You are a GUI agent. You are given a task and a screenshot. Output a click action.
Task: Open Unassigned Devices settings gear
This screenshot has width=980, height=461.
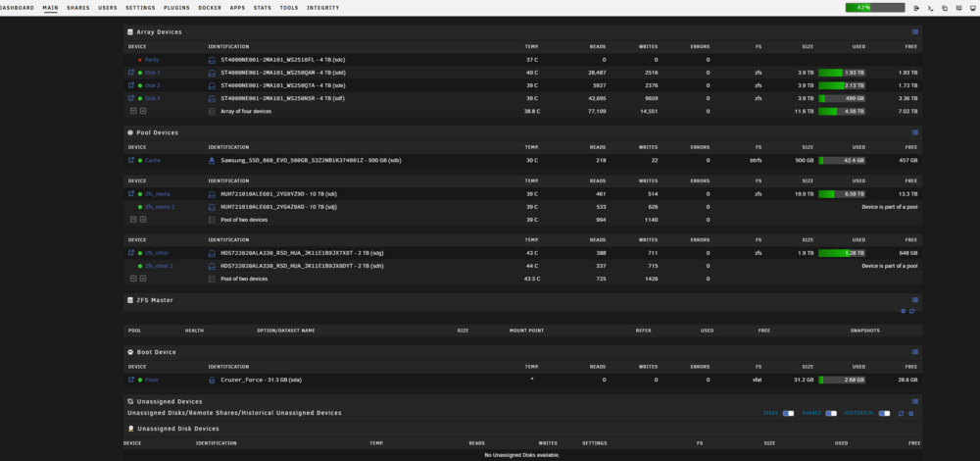coord(911,414)
